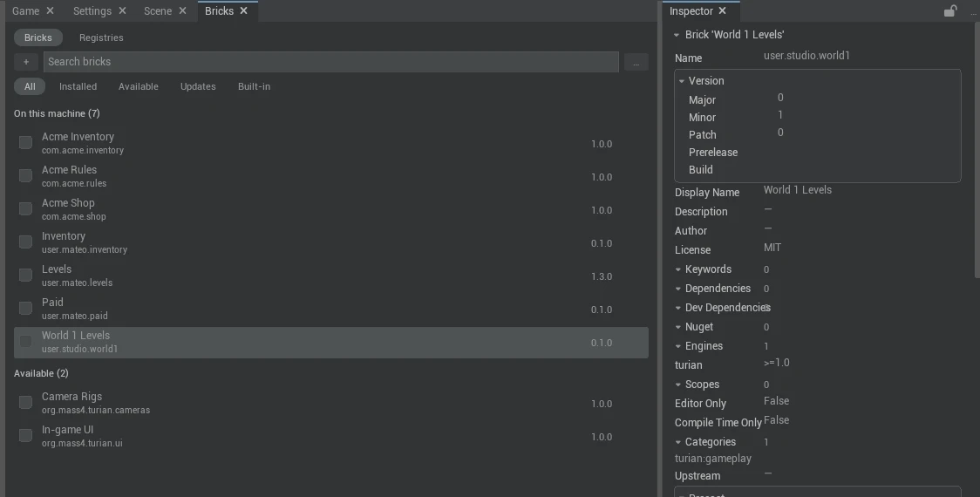Close the Settings tab
Image resolution: width=980 pixels, height=497 pixels.
pyautogui.click(x=122, y=10)
